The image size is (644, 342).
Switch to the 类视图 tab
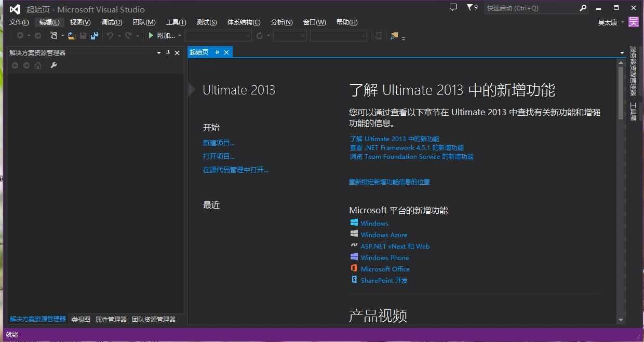tap(81, 319)
